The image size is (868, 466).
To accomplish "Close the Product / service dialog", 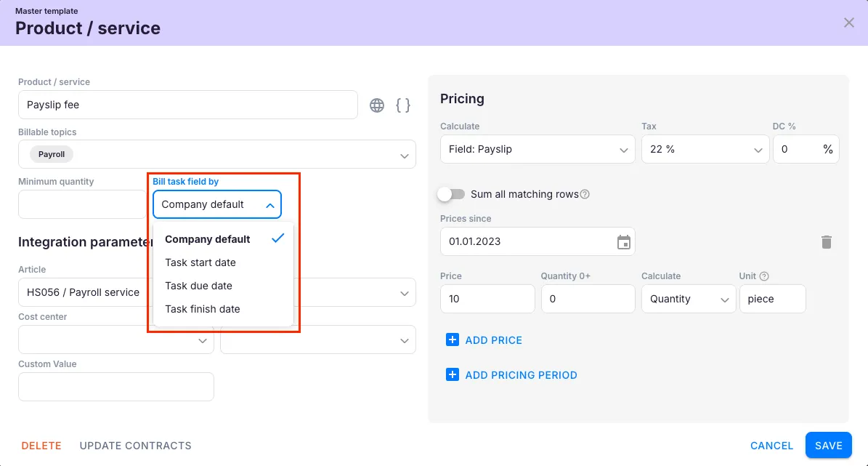I will tap(848, 23).
